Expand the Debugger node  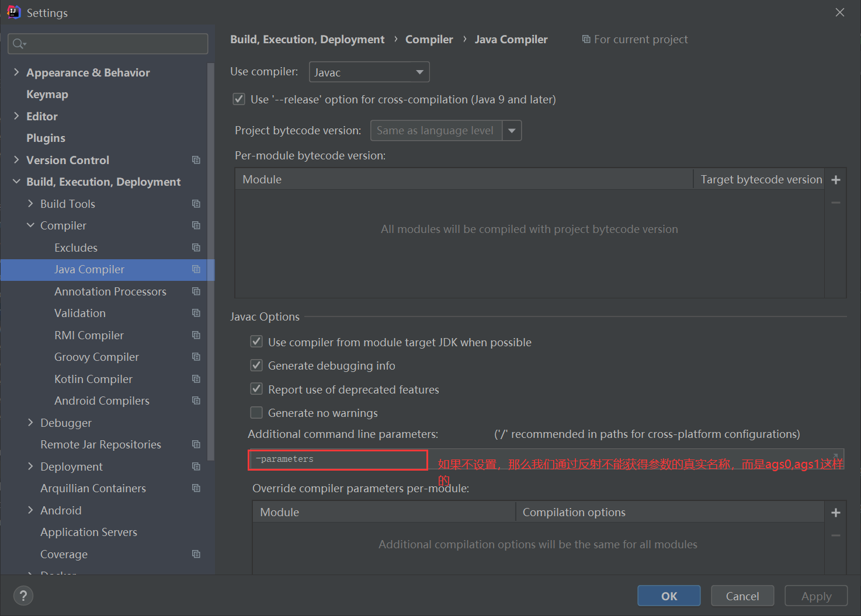pyautogui.click(x=30, y=423)
